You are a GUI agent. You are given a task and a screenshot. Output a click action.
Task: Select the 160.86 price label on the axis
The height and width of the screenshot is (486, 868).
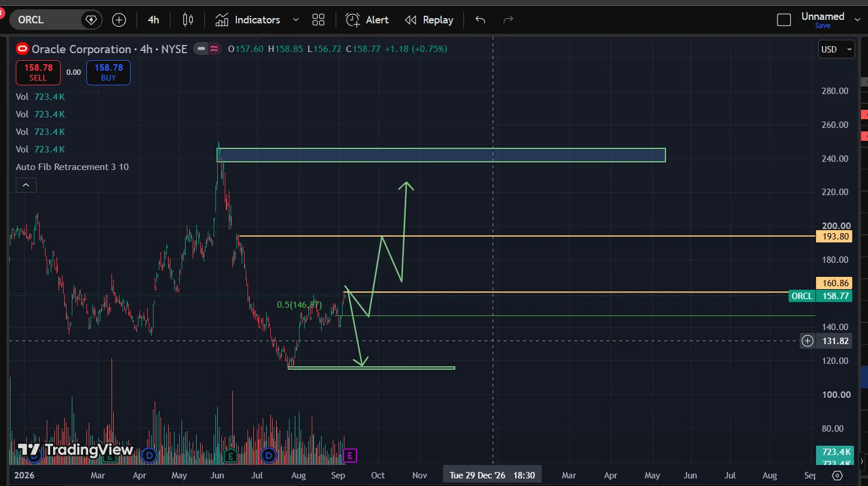pyautogui.click(x=834, y=283)
